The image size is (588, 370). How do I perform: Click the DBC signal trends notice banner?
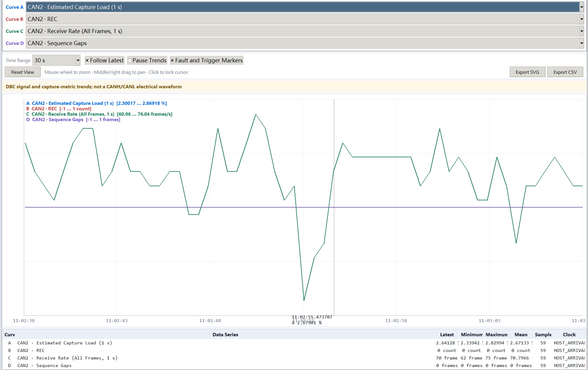(294, 86)
